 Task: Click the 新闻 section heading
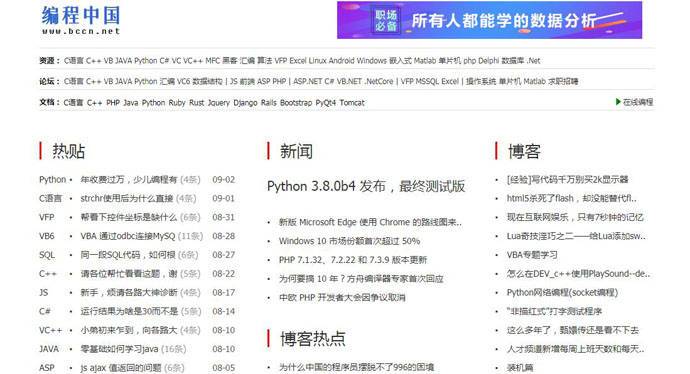296,151
